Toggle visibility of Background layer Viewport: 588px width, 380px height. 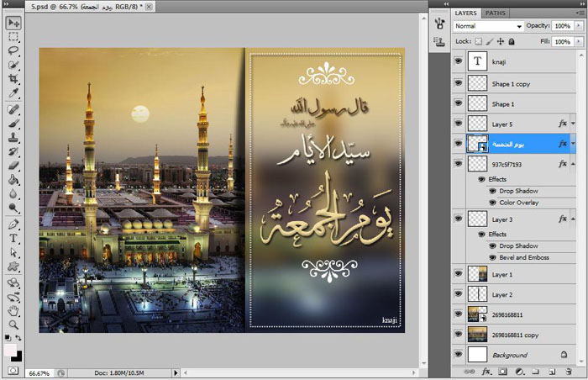click(458, 355)
